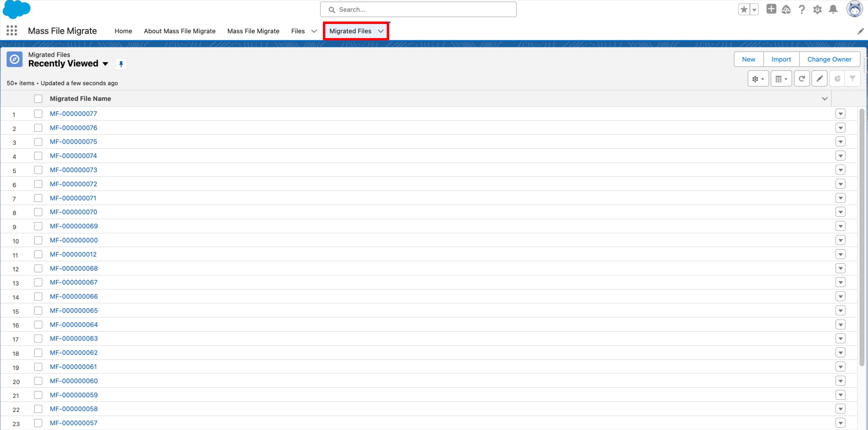This screenshot has height=430, width=868.
Task: Pin the Recently Viewed list view
Action: click(x=121, y=64)
